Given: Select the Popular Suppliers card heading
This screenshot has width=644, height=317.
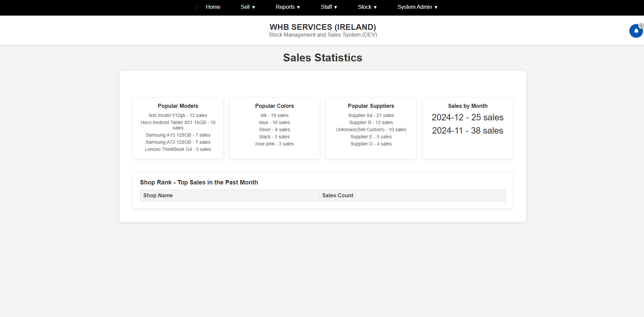Looking at the screenshot, I should pos(371,106).
